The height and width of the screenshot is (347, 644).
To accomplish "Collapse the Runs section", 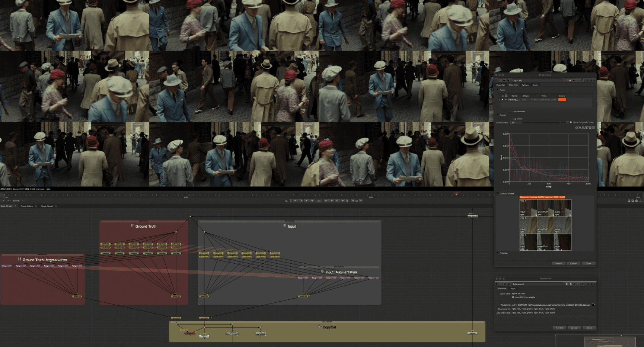I will (498, 89).
